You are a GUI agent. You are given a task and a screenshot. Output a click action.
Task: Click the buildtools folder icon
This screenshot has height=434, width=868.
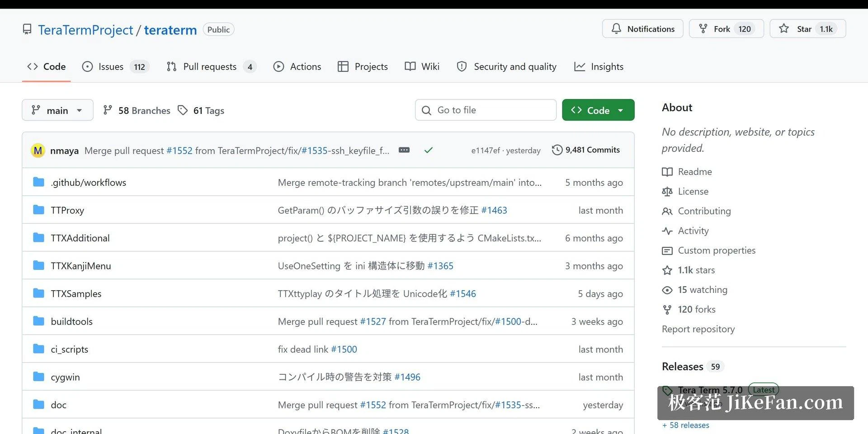39,321
